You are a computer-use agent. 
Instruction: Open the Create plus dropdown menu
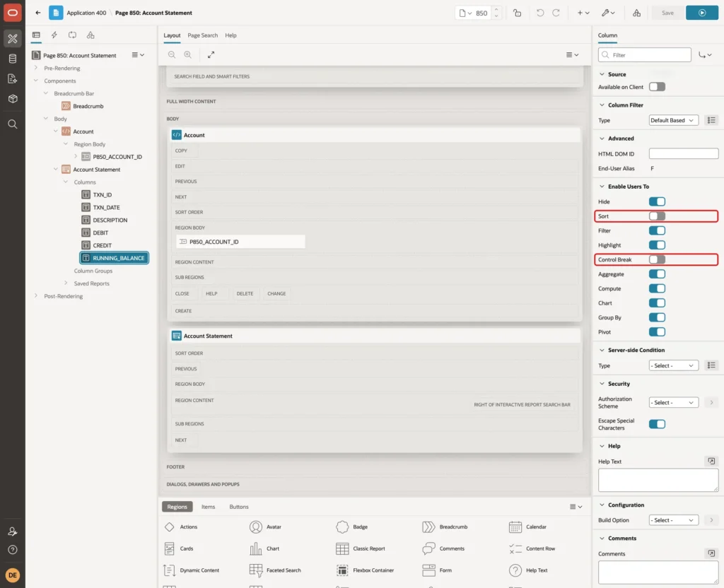[x=583, y=13]
